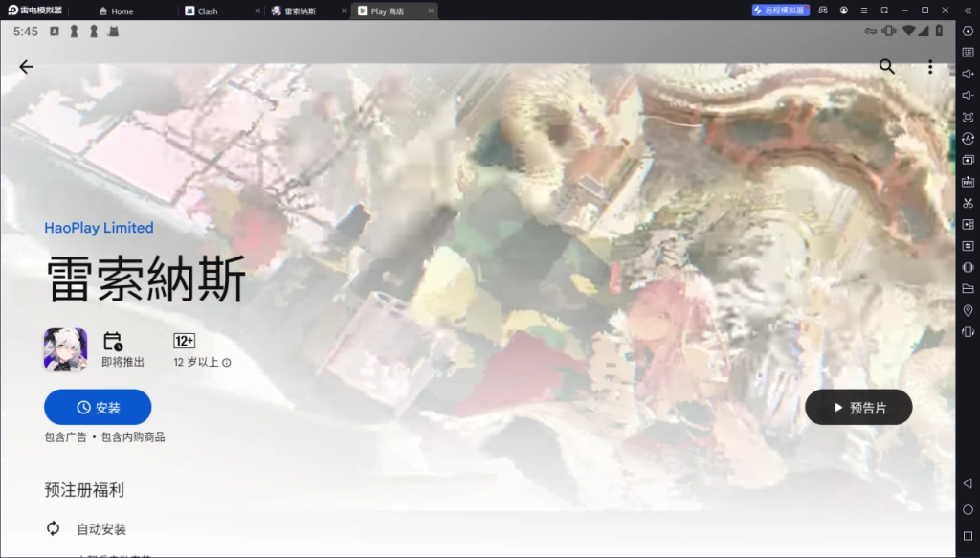Viewport: 980px width, 558px height.
Task: Rotate the screen with sidebar icon
Action: point(969,332)
